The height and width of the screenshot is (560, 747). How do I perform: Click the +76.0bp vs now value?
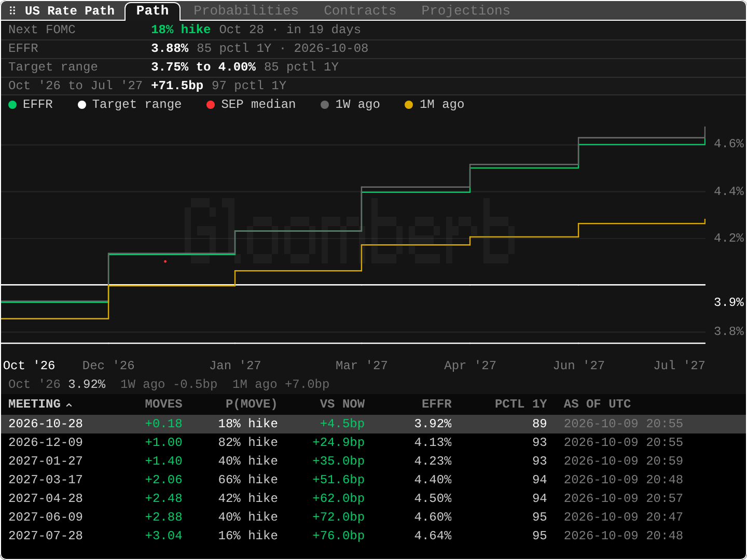[x=338, y=536]
